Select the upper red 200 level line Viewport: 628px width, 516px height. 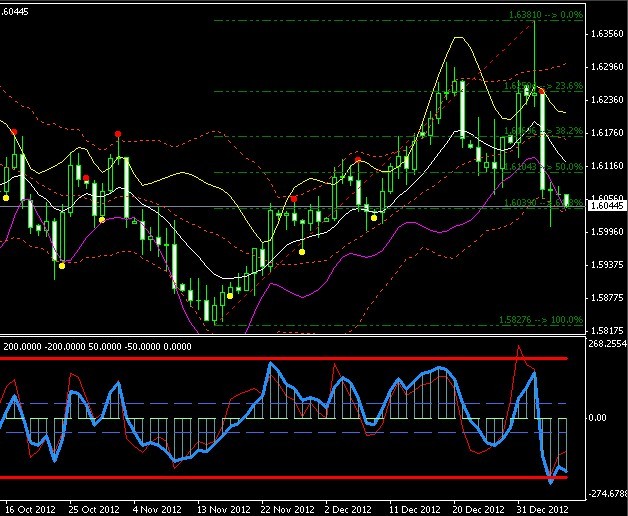pos(284,358)
